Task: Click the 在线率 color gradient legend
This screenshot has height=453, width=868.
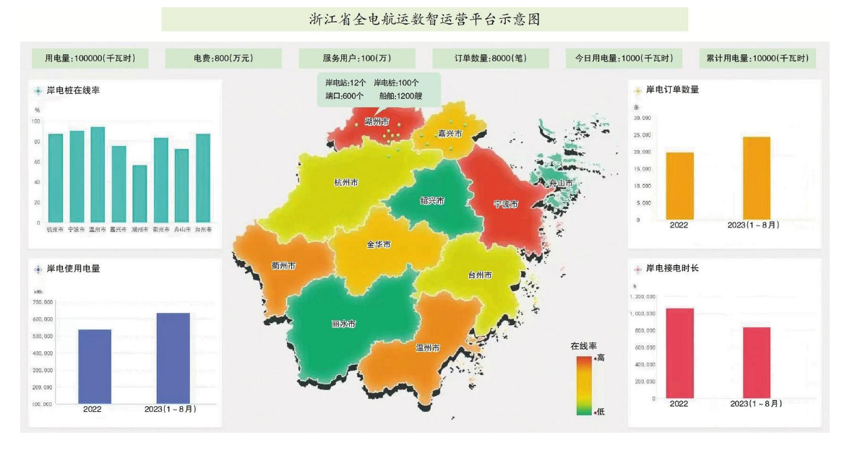Action: 584,386
